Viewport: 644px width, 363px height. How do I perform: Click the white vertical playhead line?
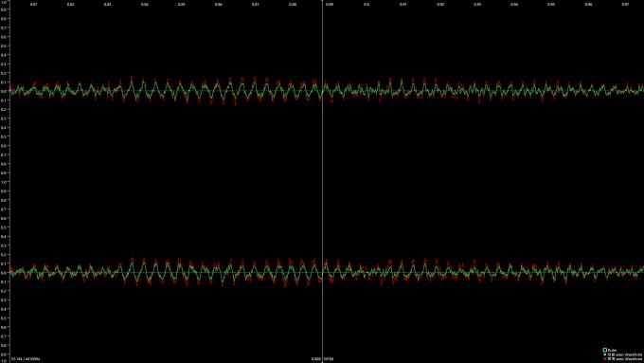[x=322, y=181]
